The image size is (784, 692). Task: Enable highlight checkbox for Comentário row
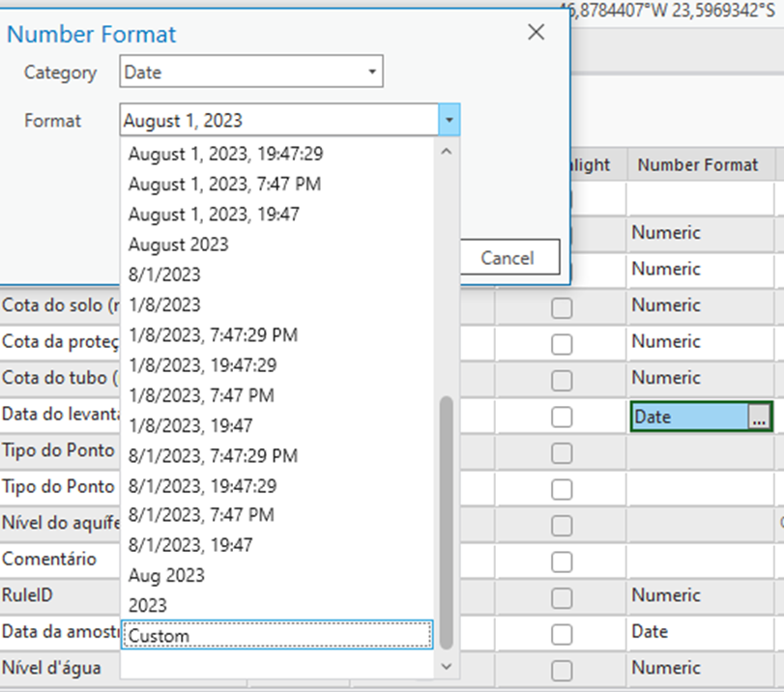coord(561,562)
